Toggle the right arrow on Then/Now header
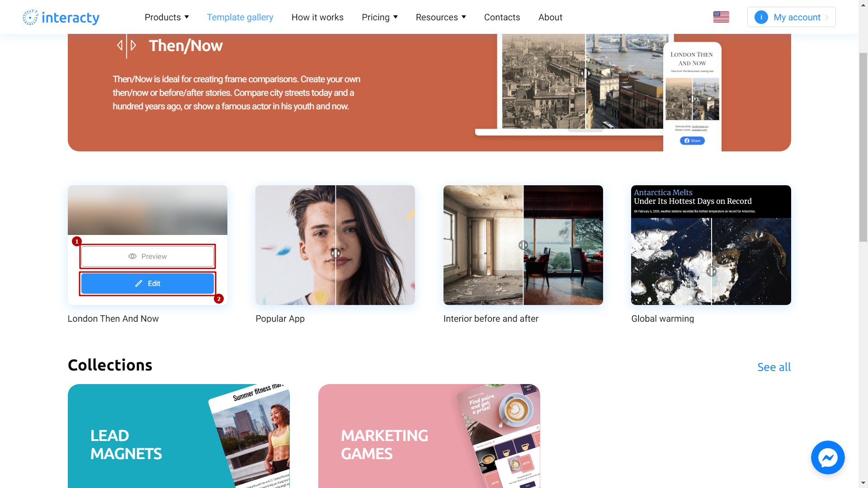This screenshot has width=868, height=488. [x=133, y=45]
